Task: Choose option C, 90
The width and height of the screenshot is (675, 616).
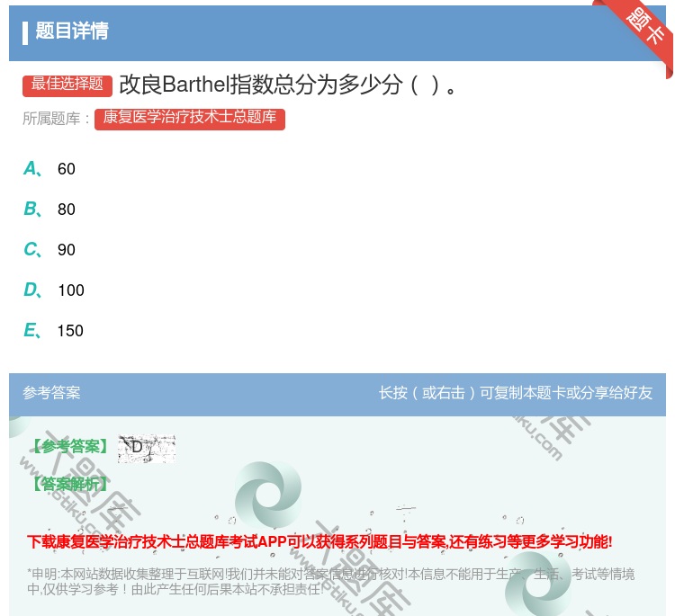Action: point(49,249)
